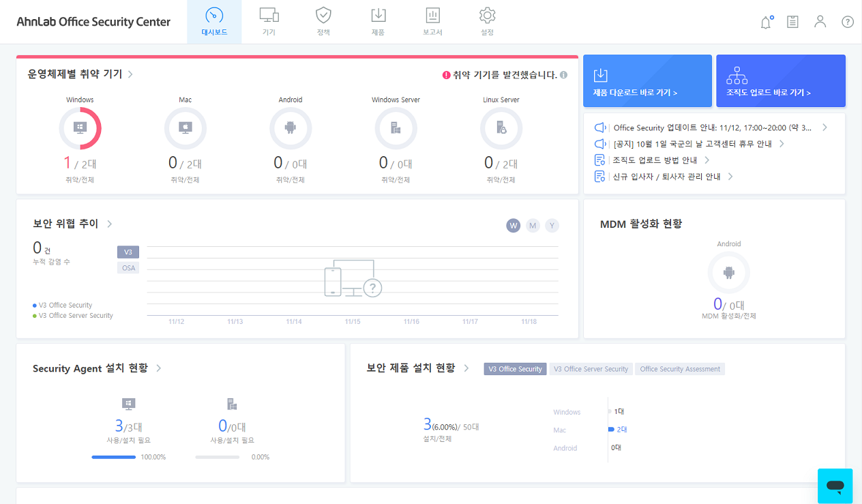
Task: Click the MDM Android donut icon
Action: pos(729,273)
